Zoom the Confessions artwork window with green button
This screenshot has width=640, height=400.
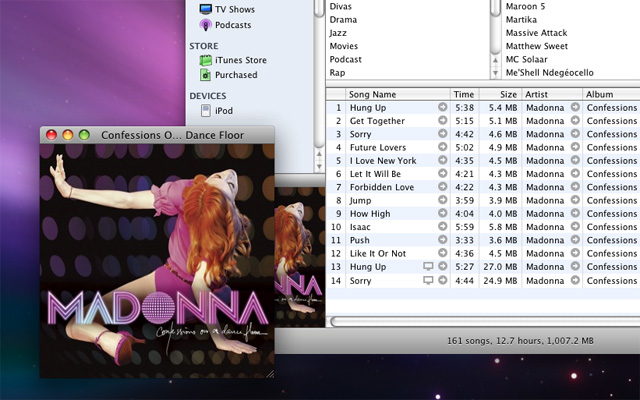pos(84,134)
